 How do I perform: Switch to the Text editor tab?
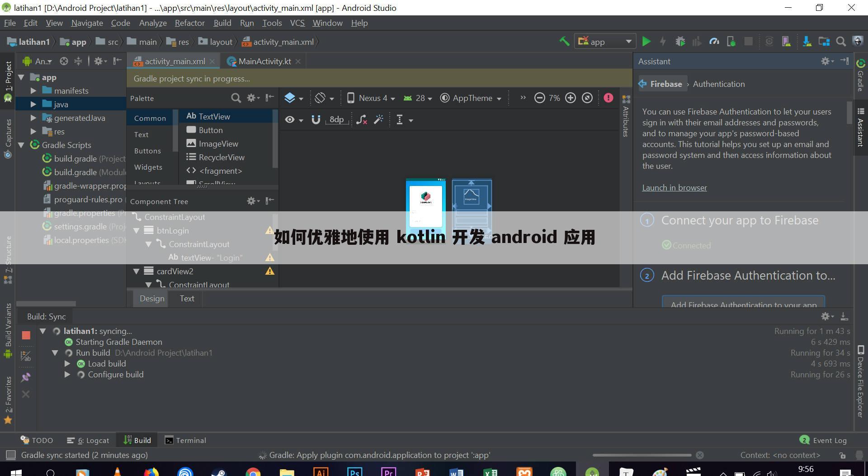187,299
